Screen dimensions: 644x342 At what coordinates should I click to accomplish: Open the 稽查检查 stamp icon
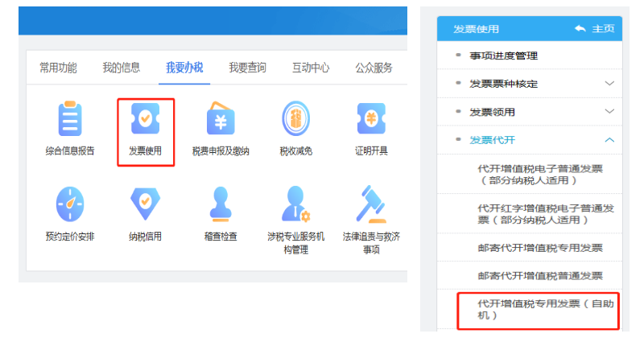pyautogui.click(x=221, y=204)
